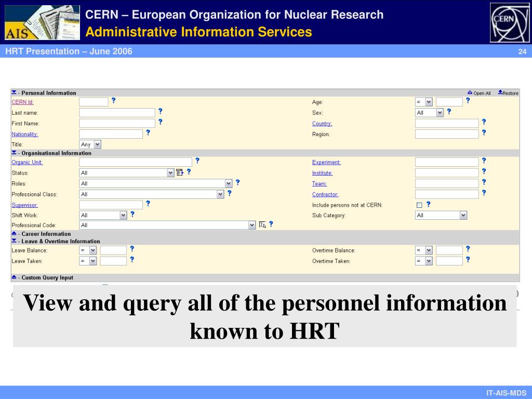Expand the Career Information section
This screenshot has width=532, height=399.
[14, 233]
